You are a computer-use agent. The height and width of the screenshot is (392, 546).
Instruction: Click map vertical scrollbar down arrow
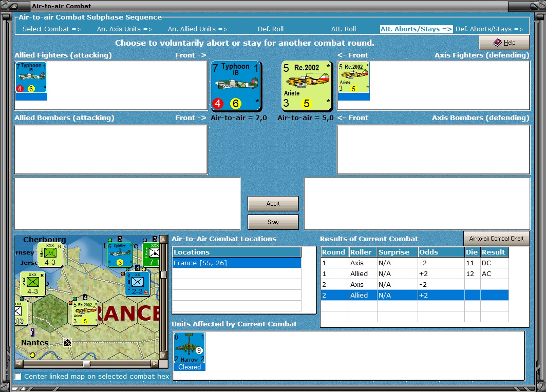click(x=163, y=356)
